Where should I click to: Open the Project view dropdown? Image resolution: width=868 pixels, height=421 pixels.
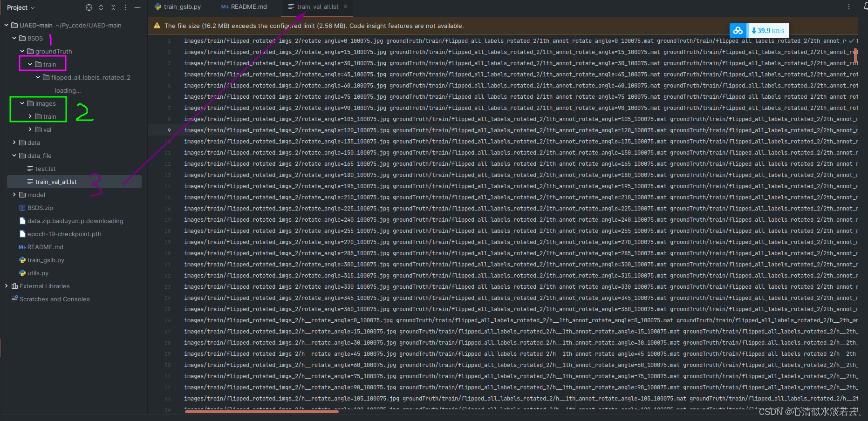(21, 7)
